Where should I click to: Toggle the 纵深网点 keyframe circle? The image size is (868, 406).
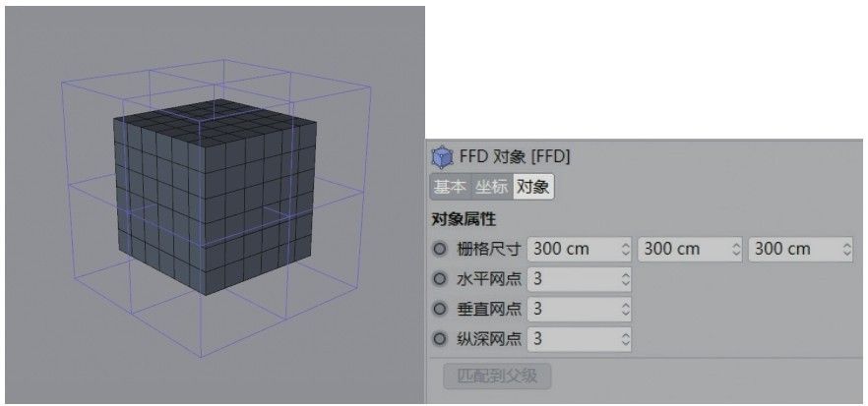tap(440, 338)
